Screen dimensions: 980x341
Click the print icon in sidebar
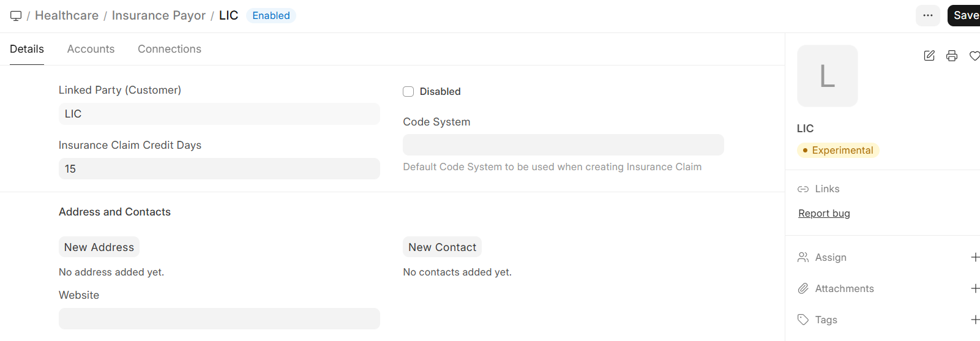click(952, 56)
